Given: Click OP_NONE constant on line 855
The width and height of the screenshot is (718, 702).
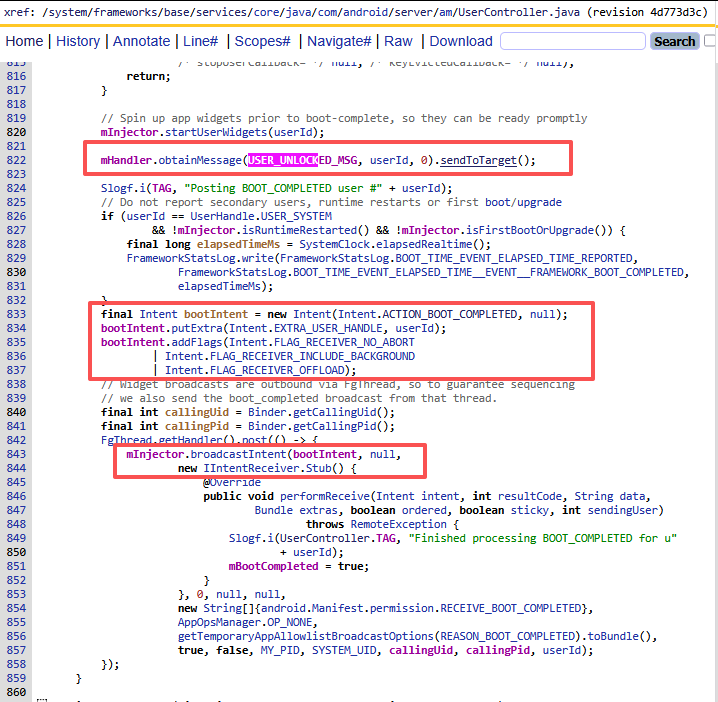Looking at the screenshot, I should tap(289, 622).
